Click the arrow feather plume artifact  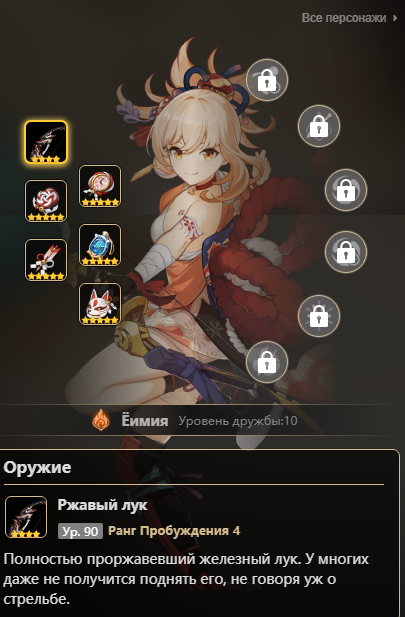point(46,260)
